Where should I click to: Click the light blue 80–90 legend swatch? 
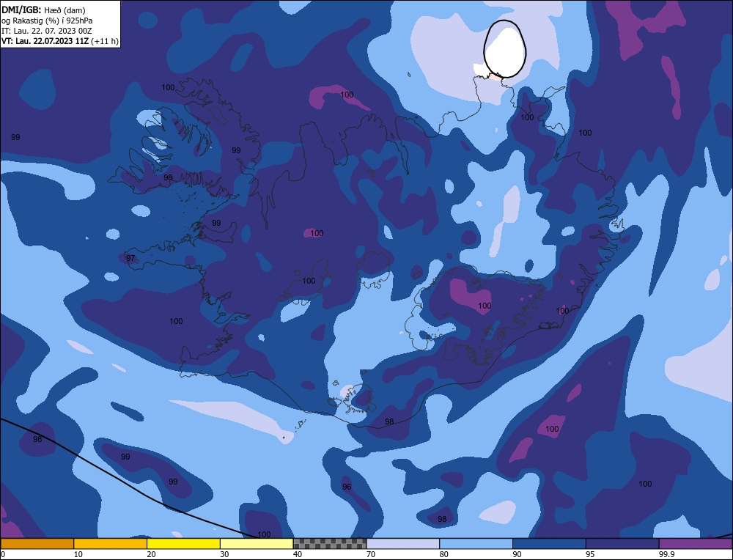point(476,544)
